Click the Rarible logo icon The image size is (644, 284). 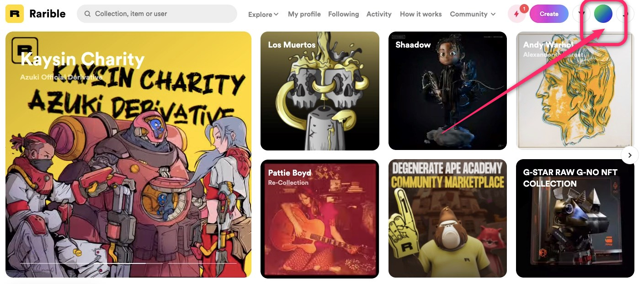15,14
